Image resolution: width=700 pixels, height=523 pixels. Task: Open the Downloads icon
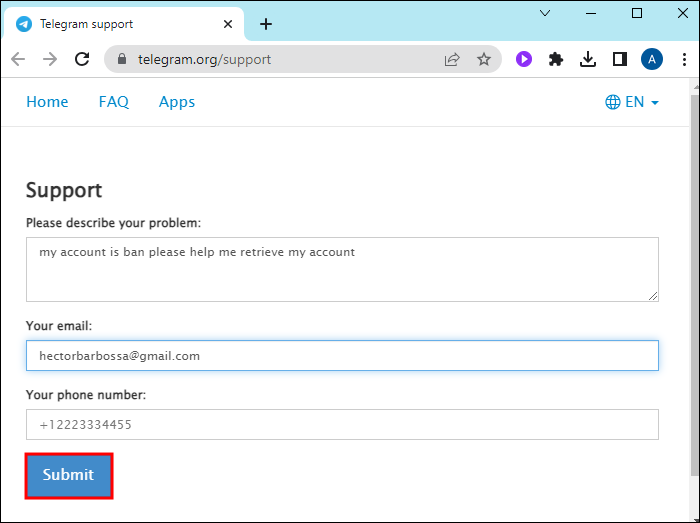coord(588,59)
